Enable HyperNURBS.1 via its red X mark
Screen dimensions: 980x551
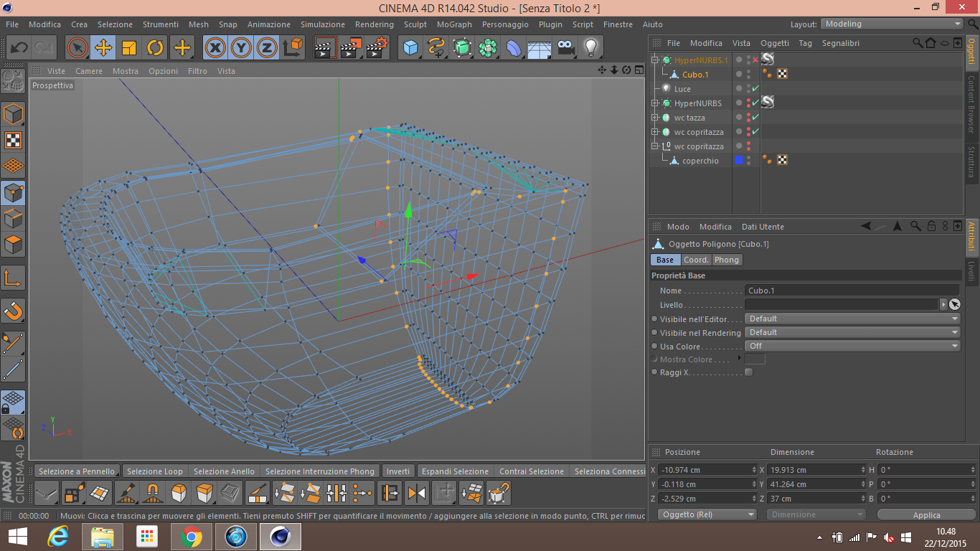click(755, 60)
